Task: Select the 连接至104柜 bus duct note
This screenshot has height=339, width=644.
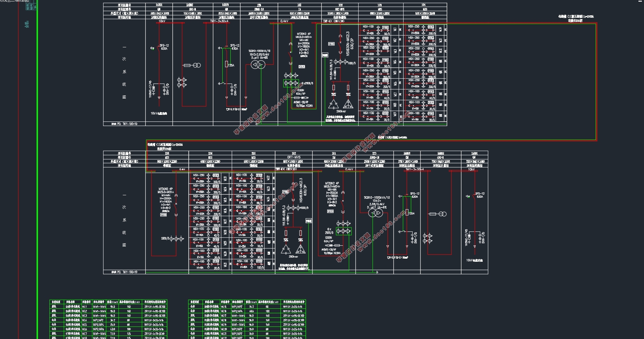Action: [x=165, y=149]
